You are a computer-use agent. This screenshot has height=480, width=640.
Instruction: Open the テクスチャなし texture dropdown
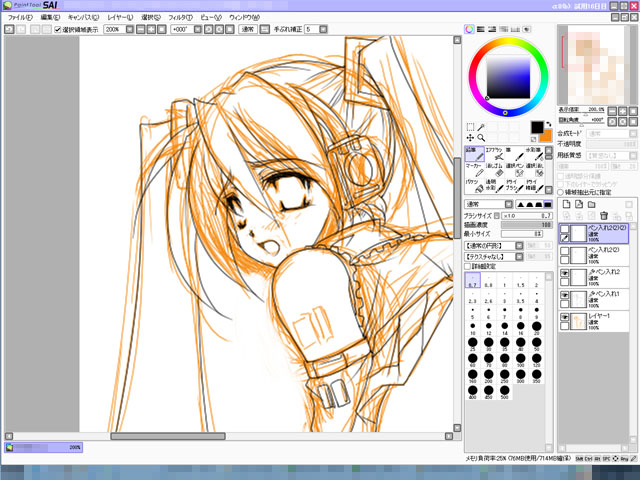519,257
